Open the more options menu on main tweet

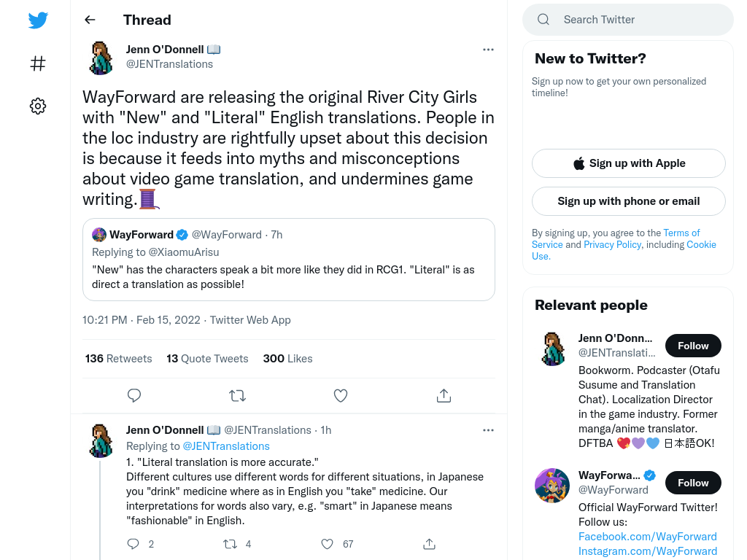pyautogui.click(x=488, y=50)
